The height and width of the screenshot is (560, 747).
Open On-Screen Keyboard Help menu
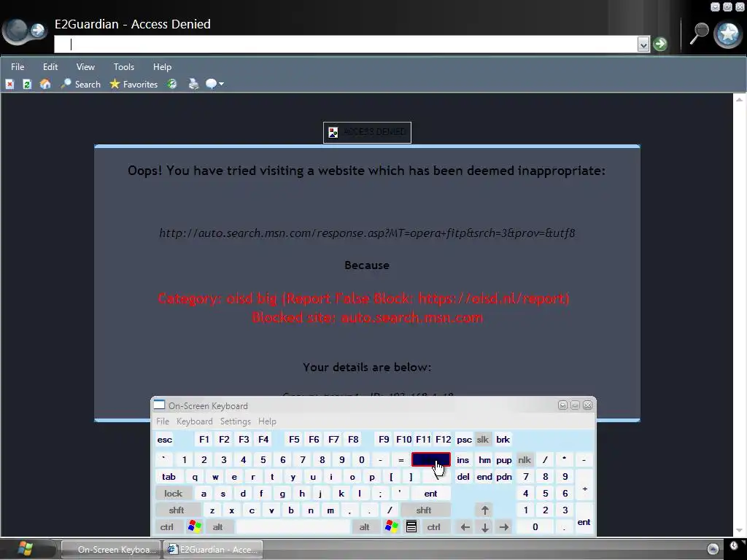click(x=267, y=421)
